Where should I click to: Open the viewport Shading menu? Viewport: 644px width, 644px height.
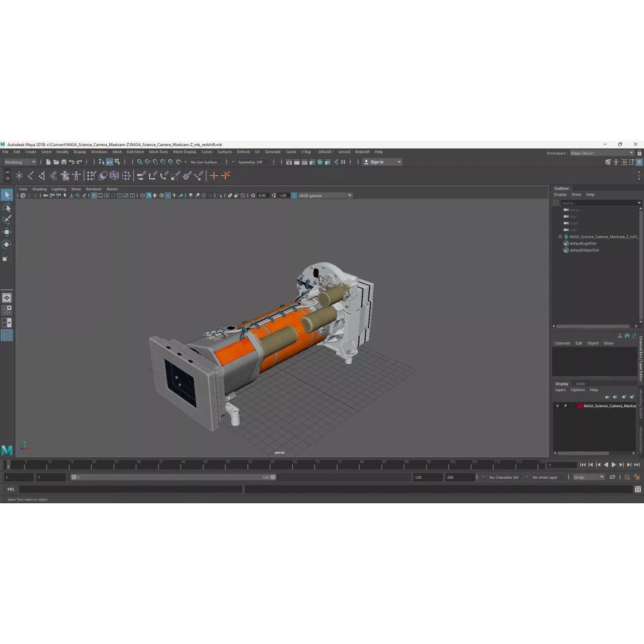pyautogui.click(x=39, y=189)
